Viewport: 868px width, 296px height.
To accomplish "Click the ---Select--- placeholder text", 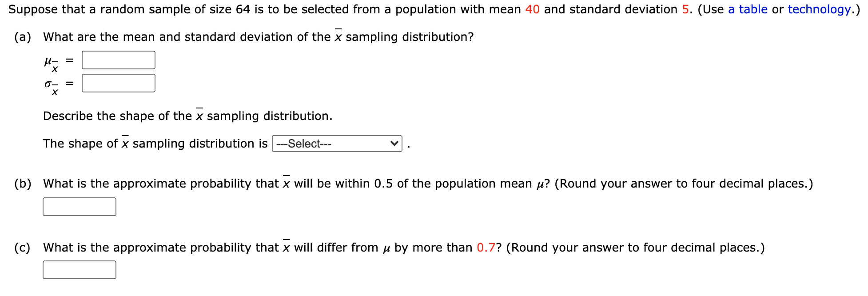I will [x=304, y=144].
